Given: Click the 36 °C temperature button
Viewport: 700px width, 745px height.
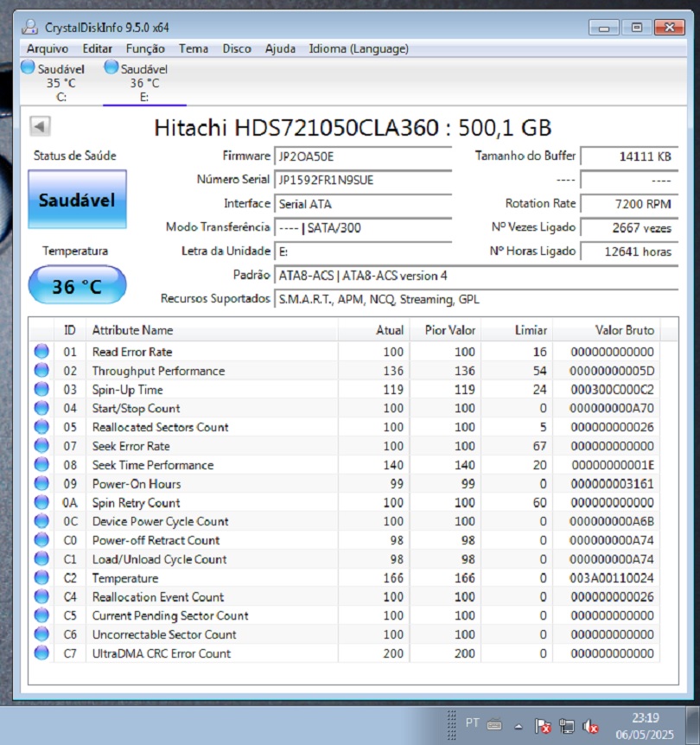Looking at the screenshot, I should 77,284.
